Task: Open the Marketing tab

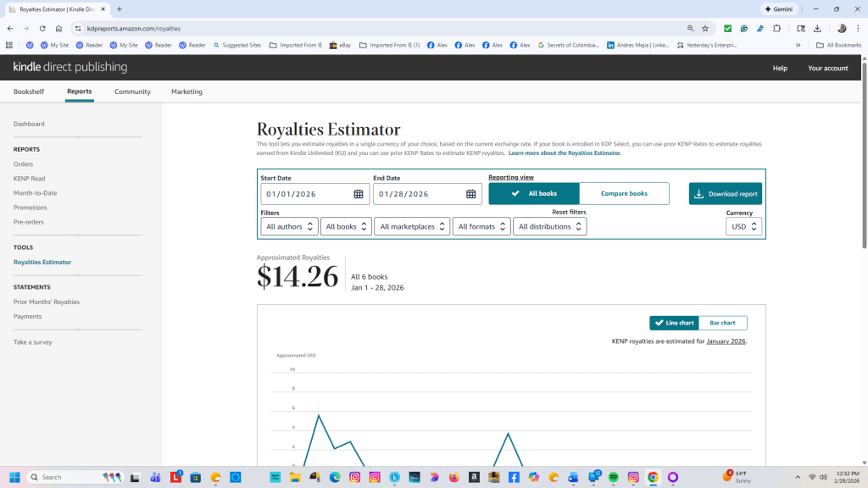Action: coord(186,91)
